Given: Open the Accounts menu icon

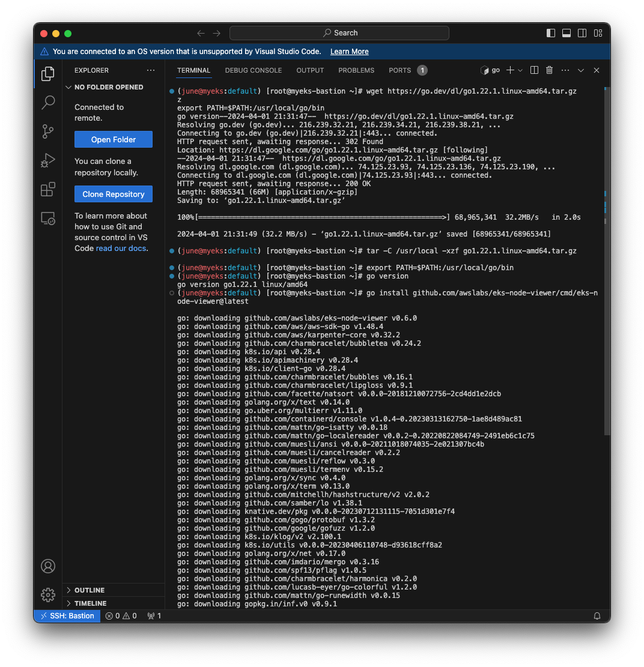Looking at the screenshot, I should [47, 566].
